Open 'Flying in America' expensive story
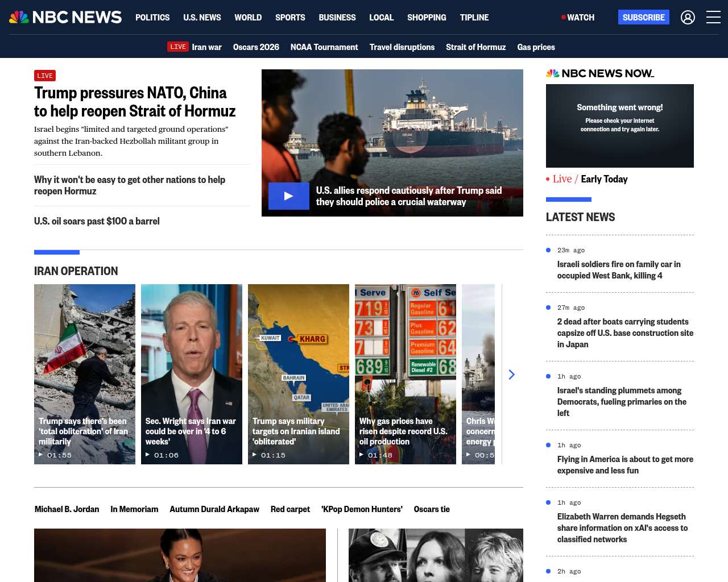This screenshot has height=582, width=728. click(625, 465)
